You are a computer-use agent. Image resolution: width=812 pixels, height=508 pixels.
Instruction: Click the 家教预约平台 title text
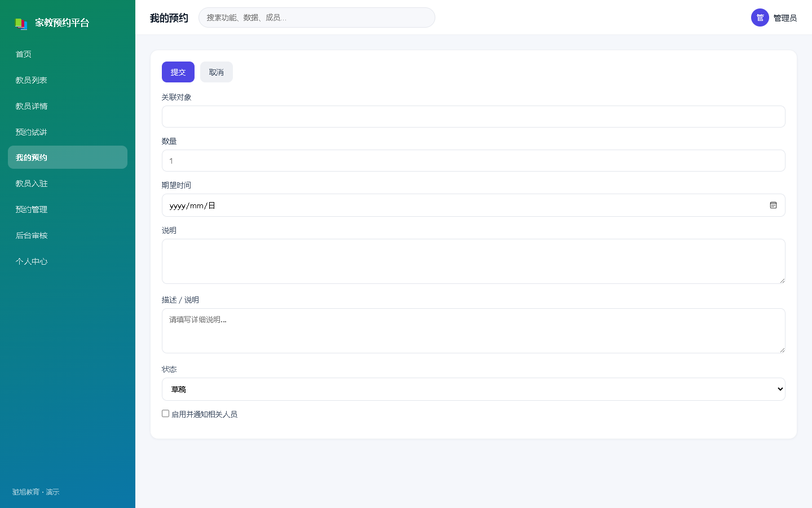[62, 23]
